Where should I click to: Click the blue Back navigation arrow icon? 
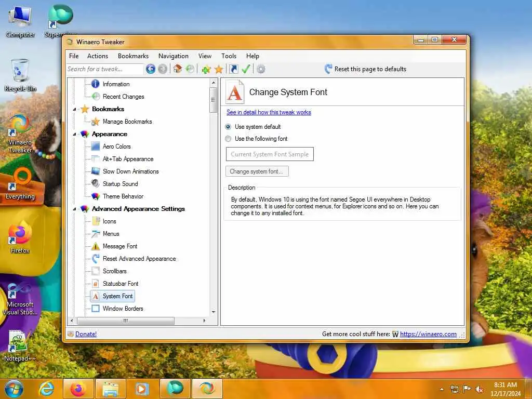pos(151,69)
